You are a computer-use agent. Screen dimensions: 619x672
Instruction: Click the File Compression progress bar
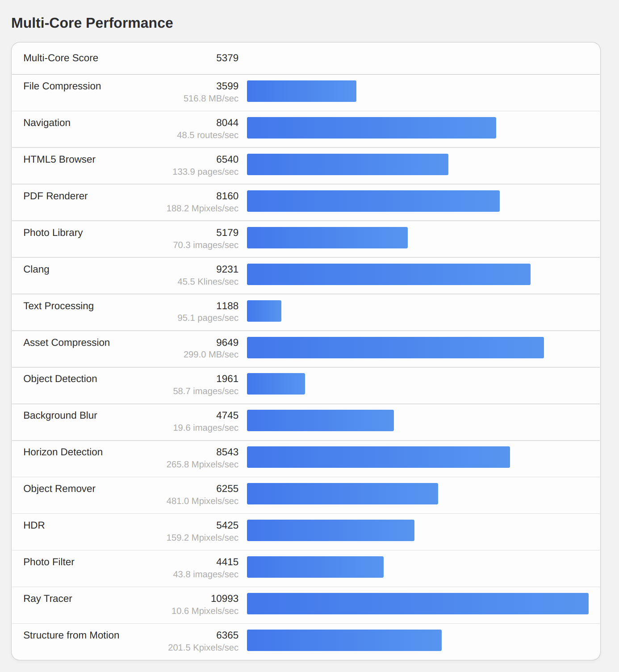click(301, 91)
